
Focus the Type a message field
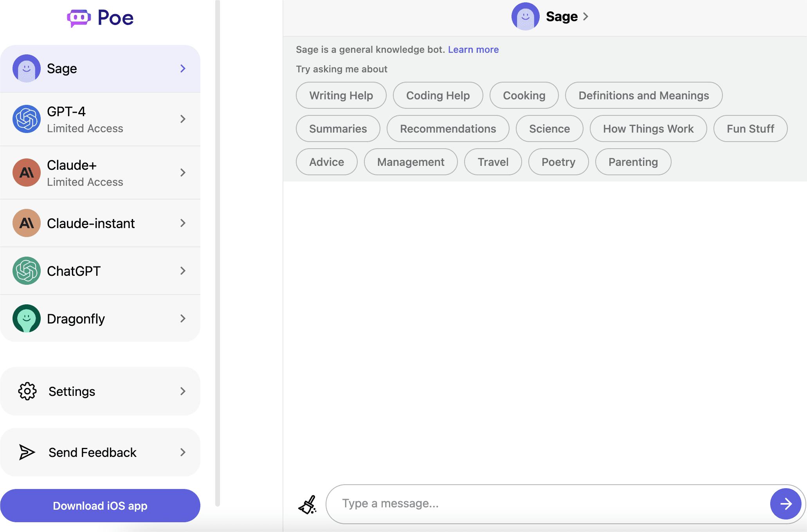tap(548, 504)
